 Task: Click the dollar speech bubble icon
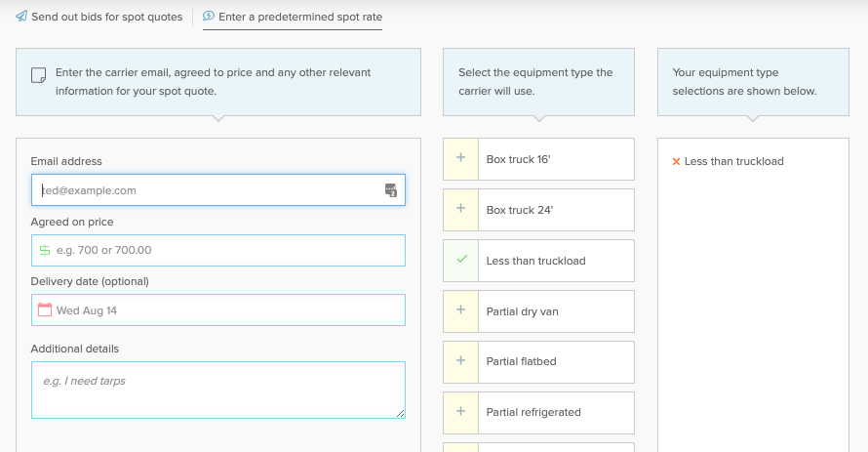click(x=208, y=16)
